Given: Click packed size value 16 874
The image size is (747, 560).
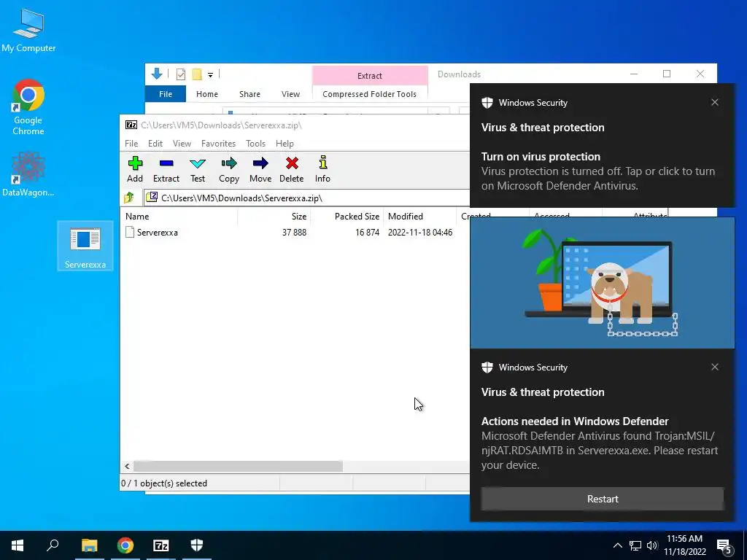Looking at the screenshot, I should coord(368,233).
